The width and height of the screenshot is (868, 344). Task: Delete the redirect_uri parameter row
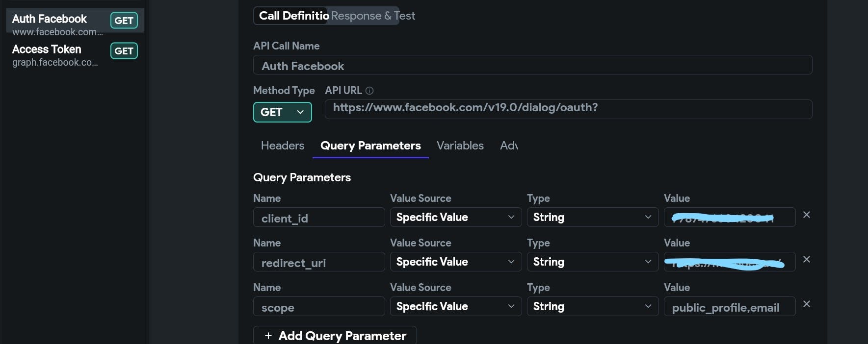point(806,259)
